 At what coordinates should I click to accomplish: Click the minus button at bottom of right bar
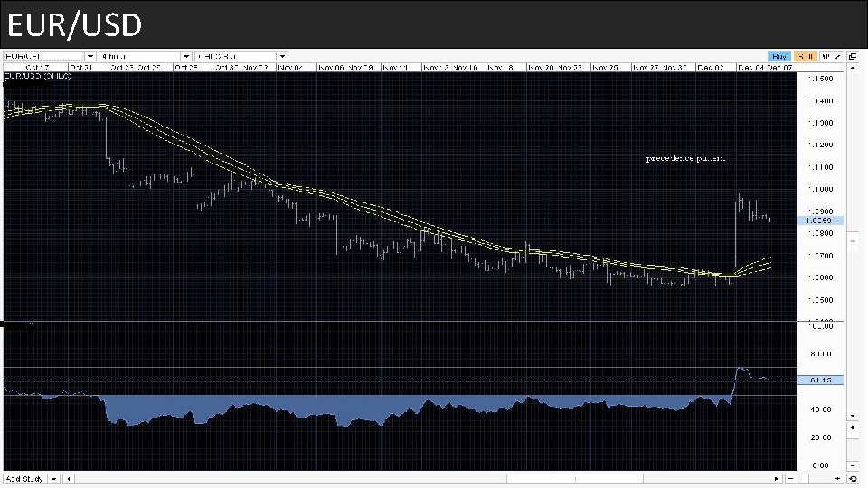pyautogui.click(x=853, y=466)
